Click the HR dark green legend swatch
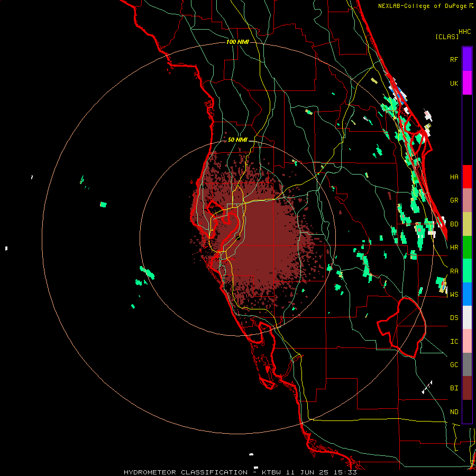 click(467, 248)
